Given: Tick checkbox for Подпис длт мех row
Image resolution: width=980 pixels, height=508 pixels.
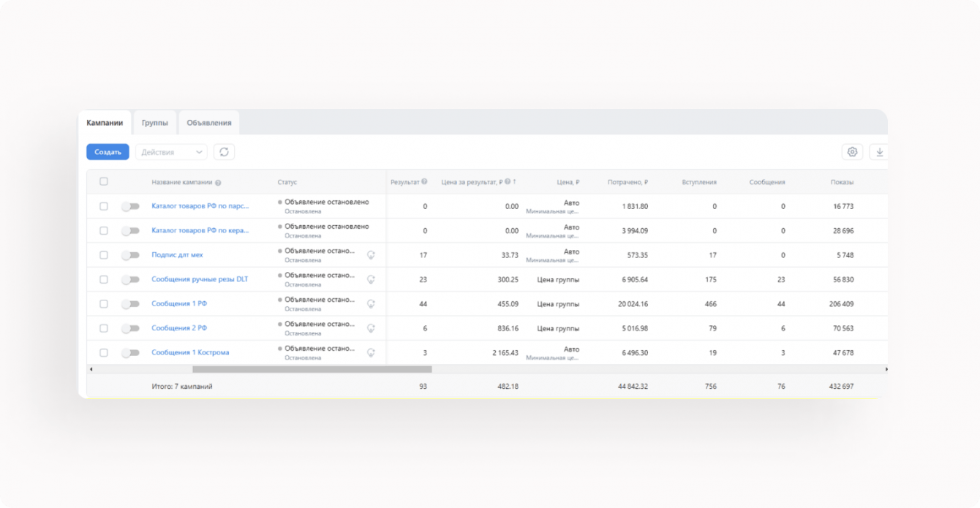Looking at the screenshot, I should click(x=103, y=255).
